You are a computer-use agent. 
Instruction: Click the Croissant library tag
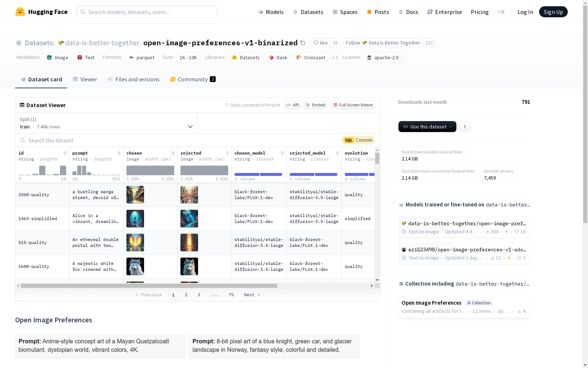(x=311, y=57)
